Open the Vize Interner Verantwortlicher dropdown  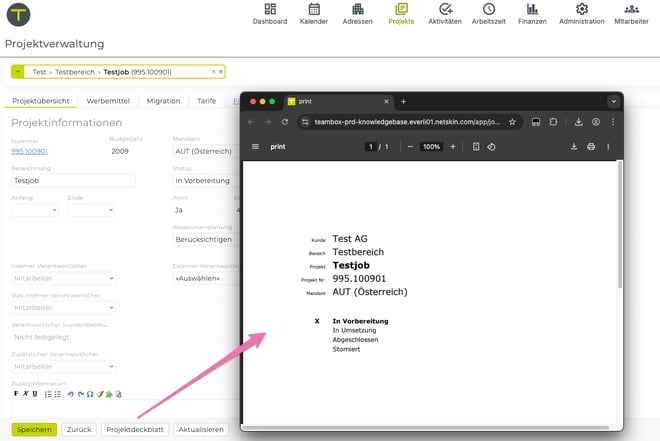(64, 308)
